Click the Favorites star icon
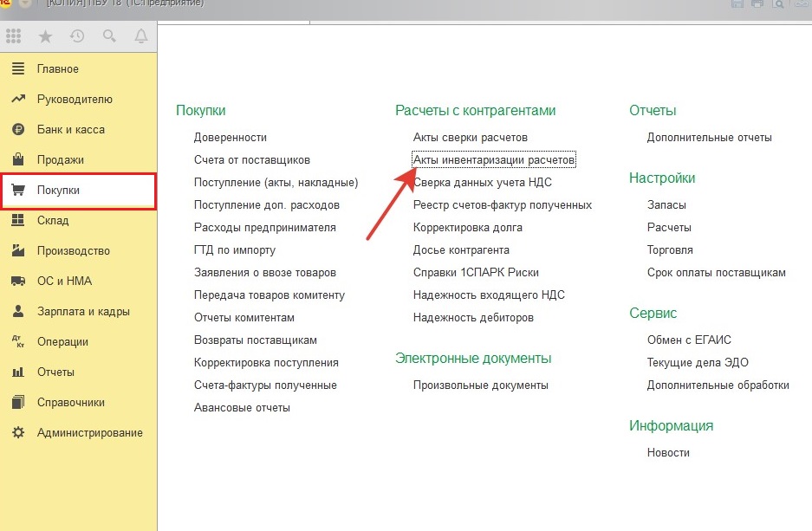The width and height of the screenshot is (812, 531). 45,36
